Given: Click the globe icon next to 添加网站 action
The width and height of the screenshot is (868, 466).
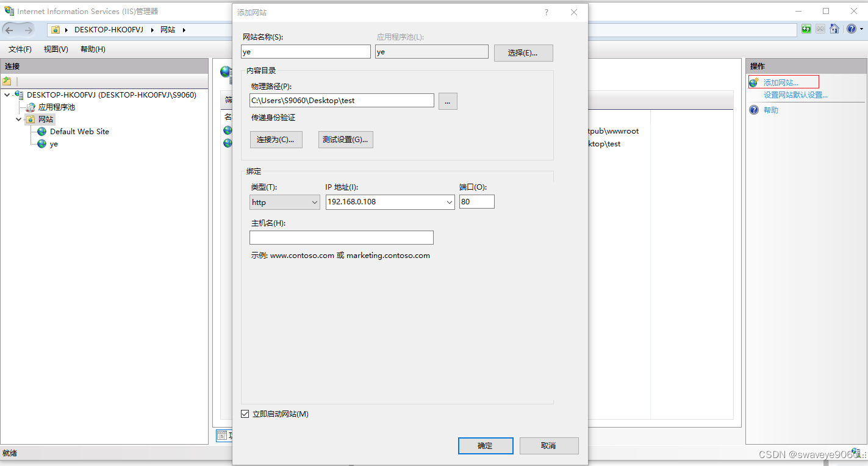Looking at the screenshot, I should [755, 82].
